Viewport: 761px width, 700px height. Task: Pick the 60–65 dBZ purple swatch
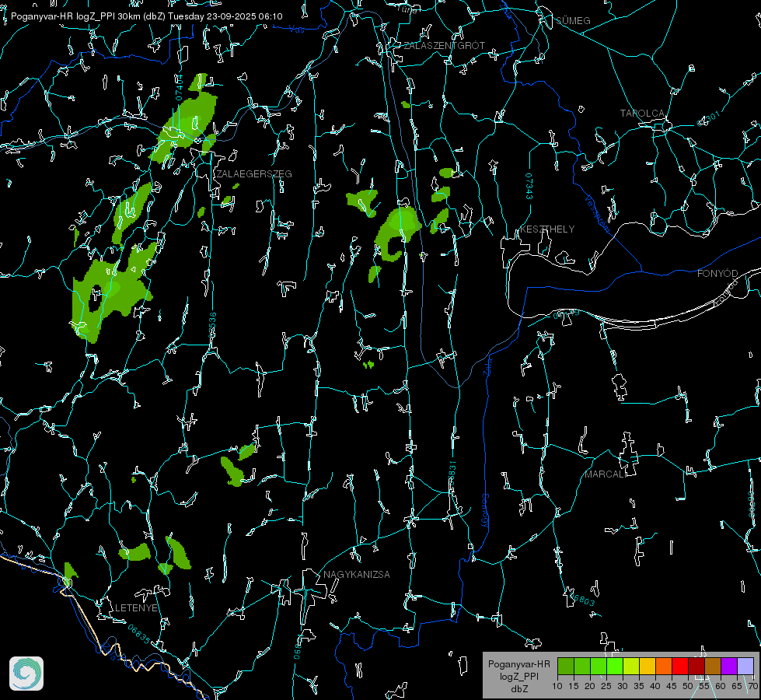729,666
